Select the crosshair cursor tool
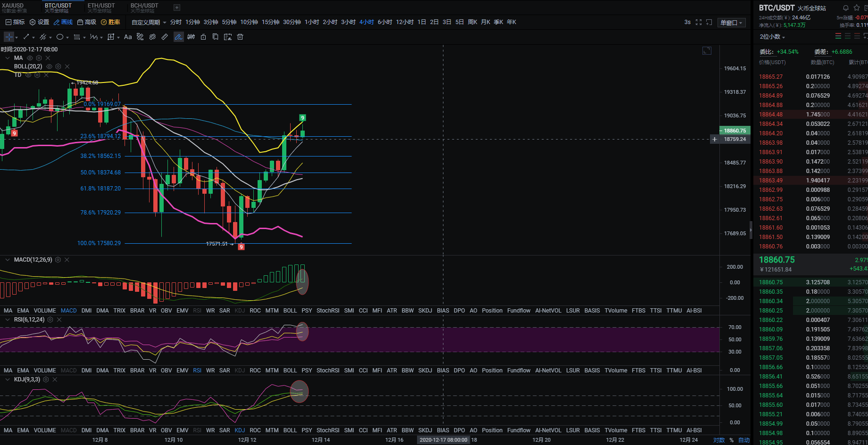Screen dimensions: 868x445 [x=9, y=37]
